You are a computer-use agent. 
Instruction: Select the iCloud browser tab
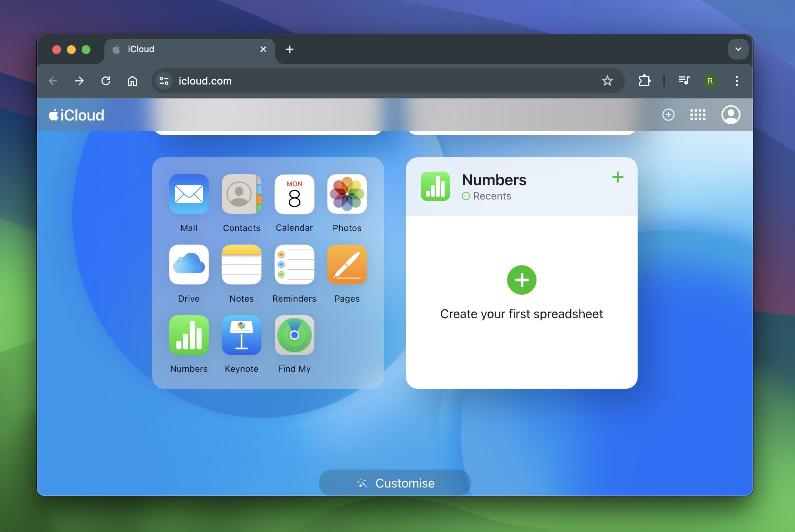pyautogui.click(x=189, y=49)
